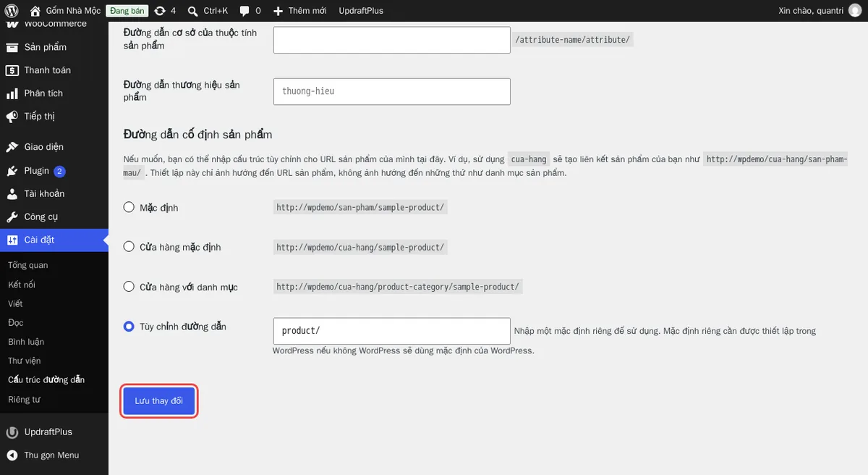The image size is (868, 475).
Task: Click the Thu gọn Menu arrow icon
Action: pyautogui.click(x=12, y=455)
